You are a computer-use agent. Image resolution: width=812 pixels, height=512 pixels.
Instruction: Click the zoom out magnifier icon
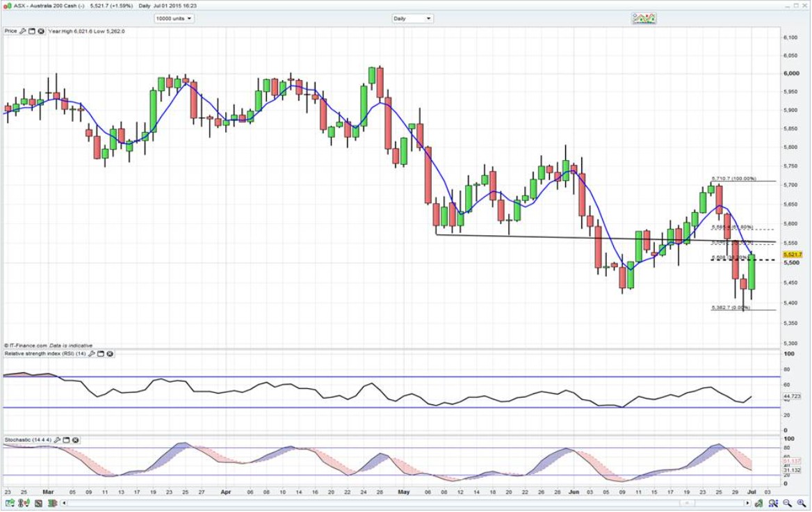pyautogui.click(x=786, y=502)
